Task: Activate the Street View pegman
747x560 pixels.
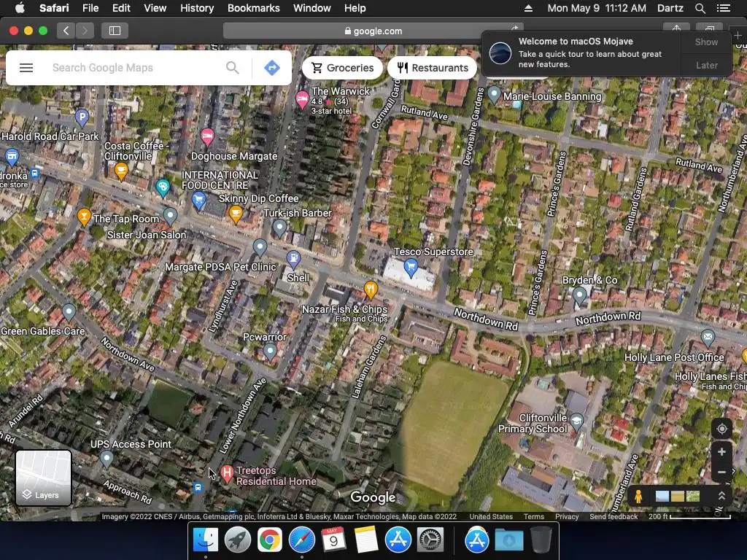Action: tap(638, 496)
